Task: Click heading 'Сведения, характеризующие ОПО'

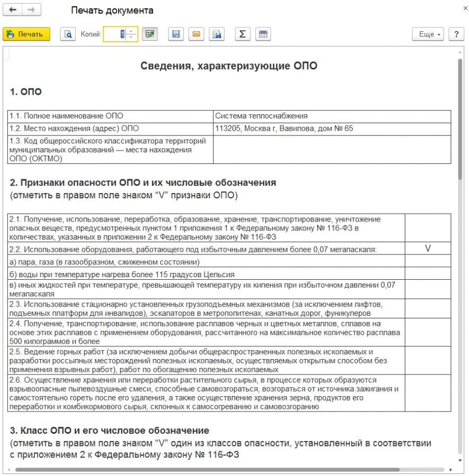Action: click(229, 66)
